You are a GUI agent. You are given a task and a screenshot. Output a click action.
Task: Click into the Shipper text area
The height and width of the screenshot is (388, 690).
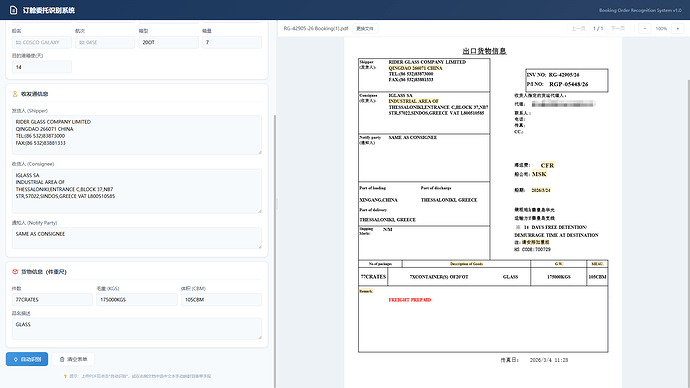pyautogui.click(x=137, y=135)
